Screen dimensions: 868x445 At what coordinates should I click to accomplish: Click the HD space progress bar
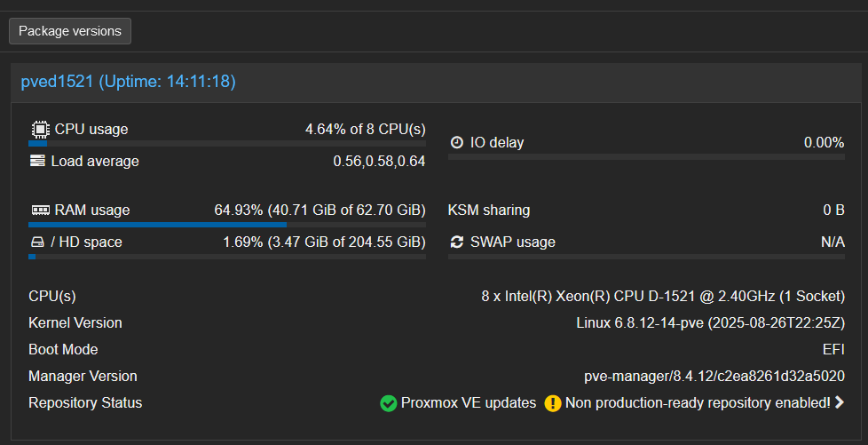tap(227, 257)
